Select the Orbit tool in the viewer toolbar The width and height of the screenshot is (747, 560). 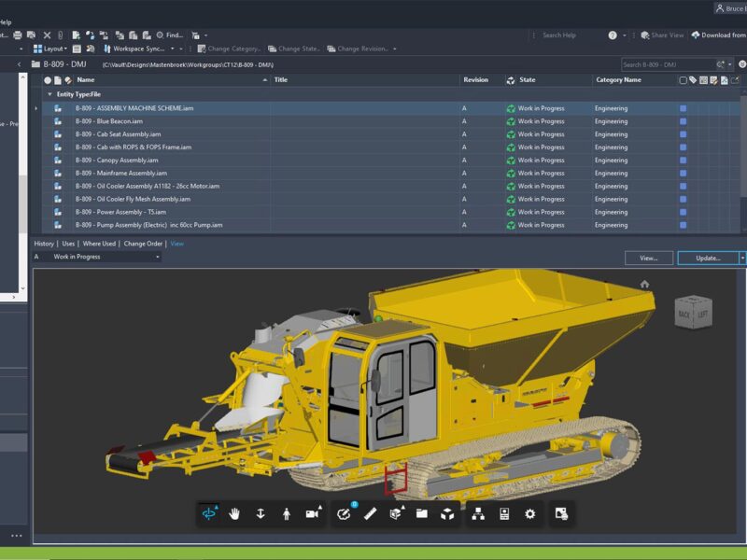(x=209, y=513)
